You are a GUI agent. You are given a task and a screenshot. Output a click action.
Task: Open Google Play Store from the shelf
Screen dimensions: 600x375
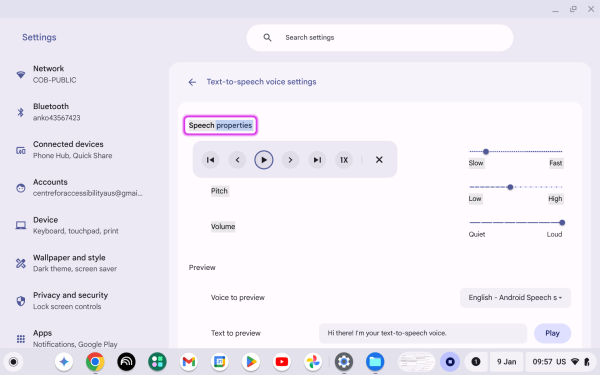tap(251, 362)
